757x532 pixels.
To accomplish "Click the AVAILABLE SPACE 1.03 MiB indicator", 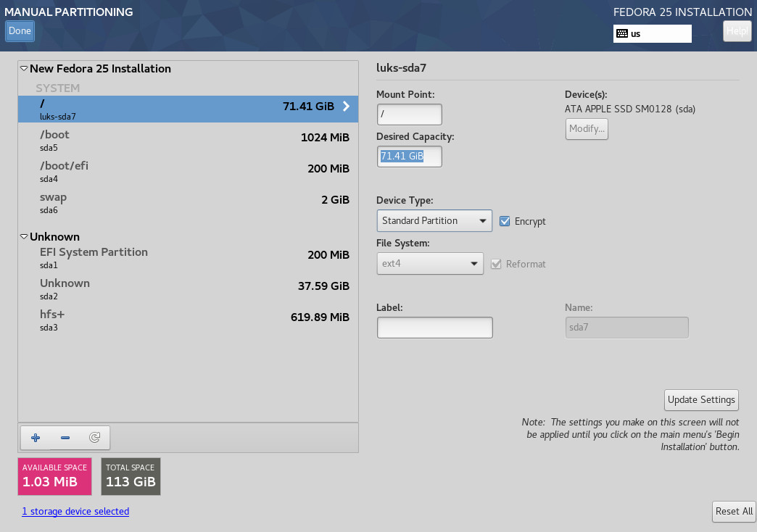I will tap(54, 476).
